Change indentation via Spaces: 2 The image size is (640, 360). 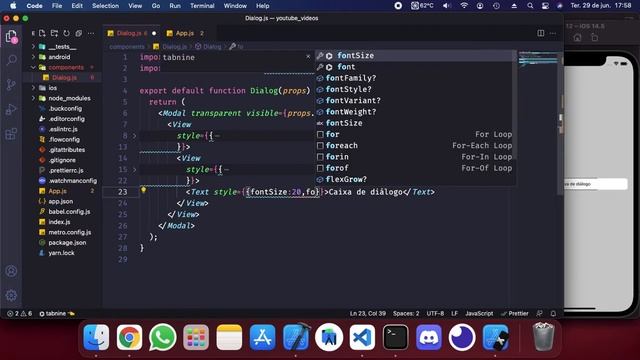[406, 313]
